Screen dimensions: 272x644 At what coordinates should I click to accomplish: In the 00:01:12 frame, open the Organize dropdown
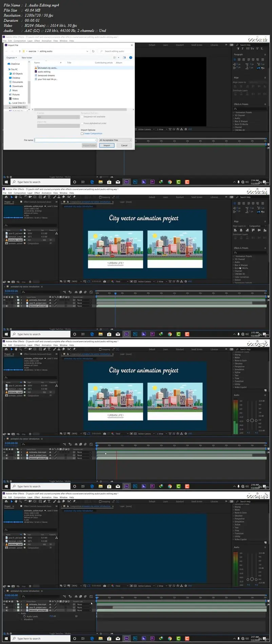[11, 58]
